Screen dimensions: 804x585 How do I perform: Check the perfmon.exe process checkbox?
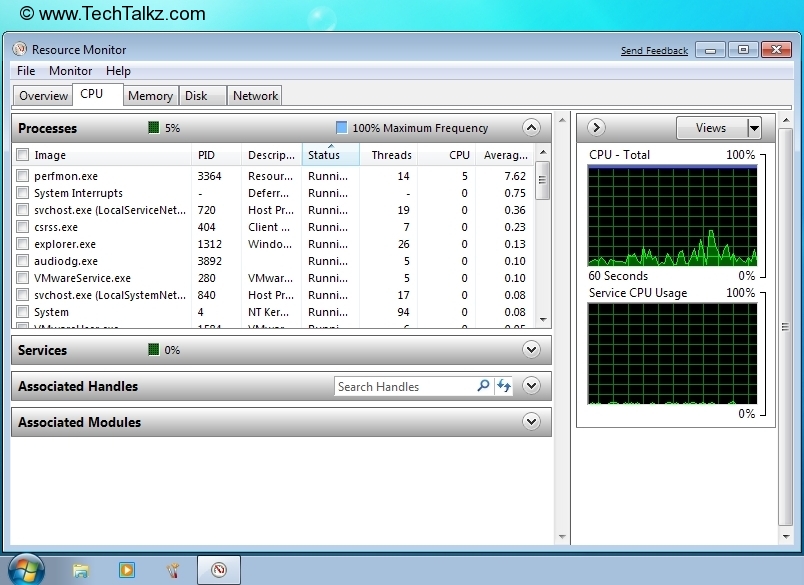pyautogui.click(x=22, y=176)
